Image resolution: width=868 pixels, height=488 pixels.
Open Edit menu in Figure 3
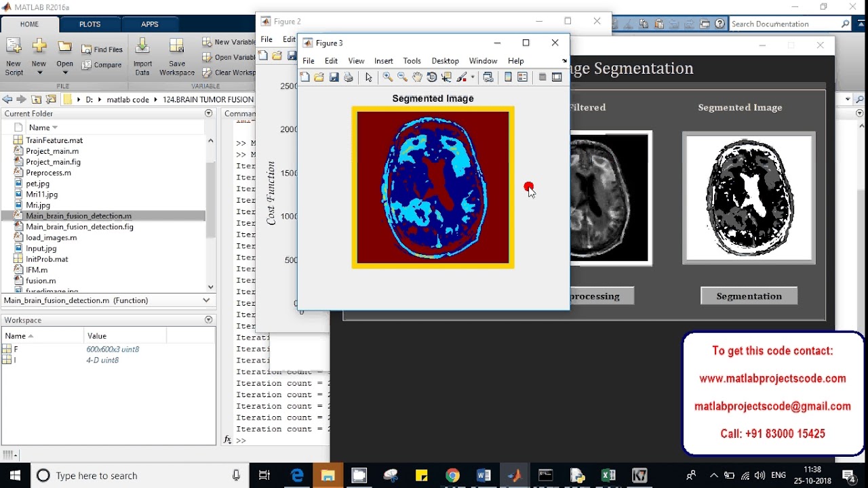point(331,61)
